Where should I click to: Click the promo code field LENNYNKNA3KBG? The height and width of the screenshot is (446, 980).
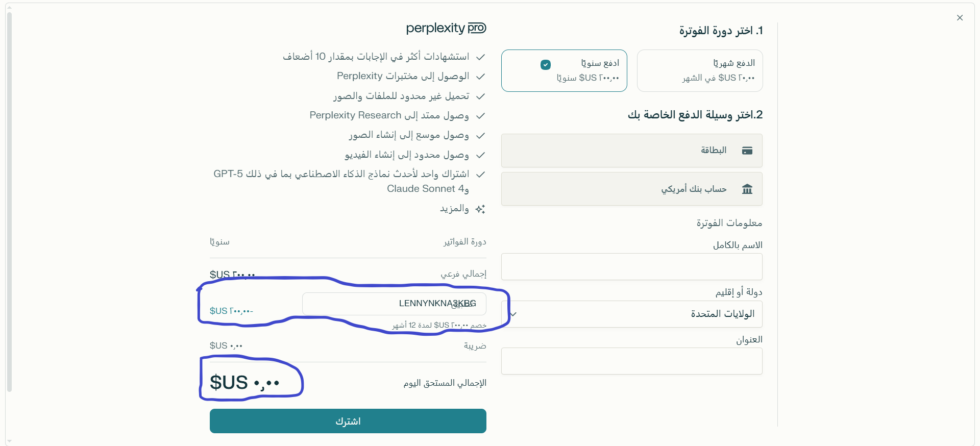[394, 304]
